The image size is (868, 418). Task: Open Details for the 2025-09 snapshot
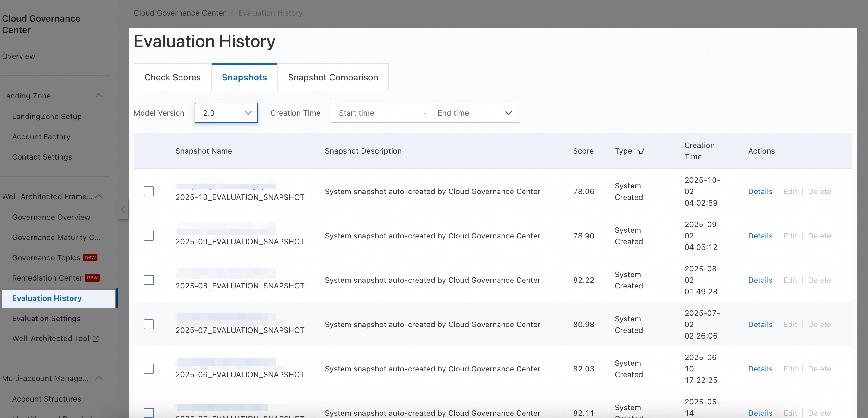click(760, 236)
